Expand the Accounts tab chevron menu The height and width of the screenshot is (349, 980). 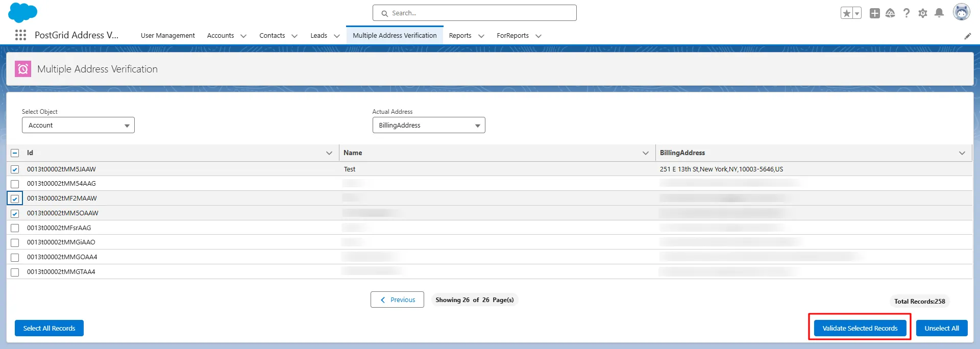tap(243, 36)
